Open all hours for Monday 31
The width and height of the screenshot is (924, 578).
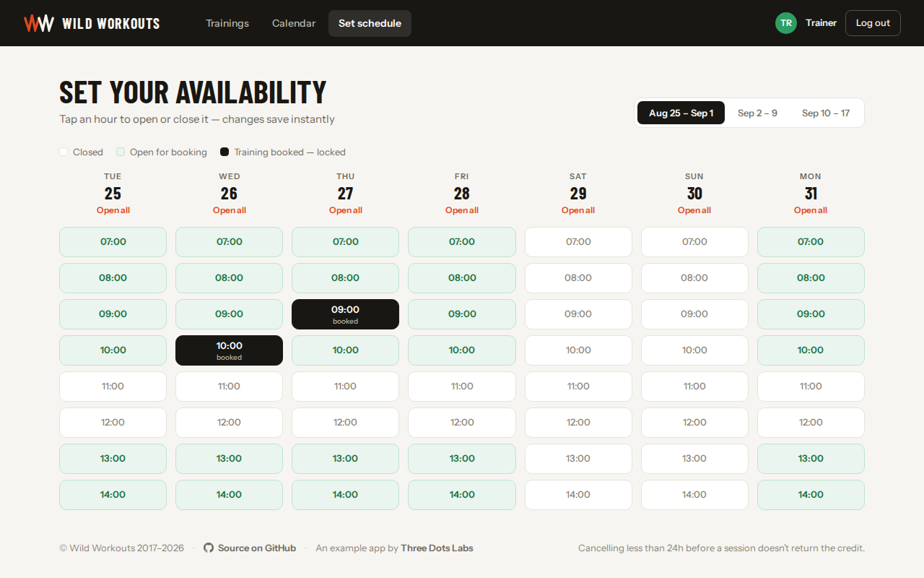[x=811, y=210]
